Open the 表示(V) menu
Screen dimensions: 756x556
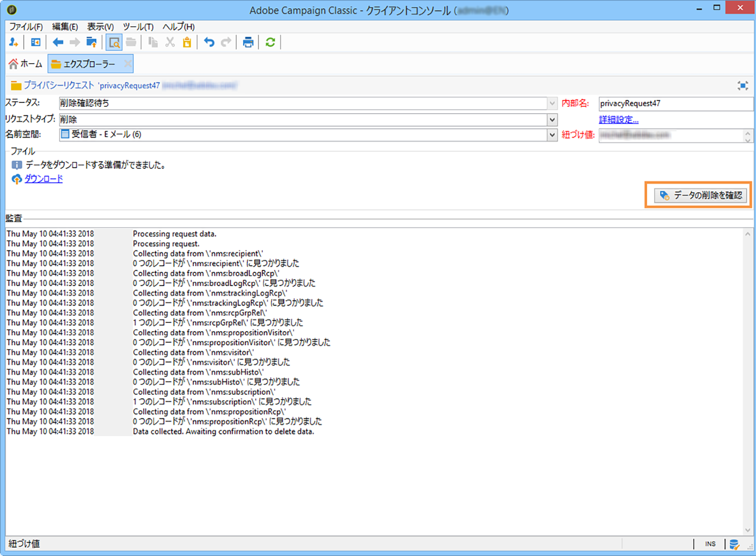(x=100, y=27)
